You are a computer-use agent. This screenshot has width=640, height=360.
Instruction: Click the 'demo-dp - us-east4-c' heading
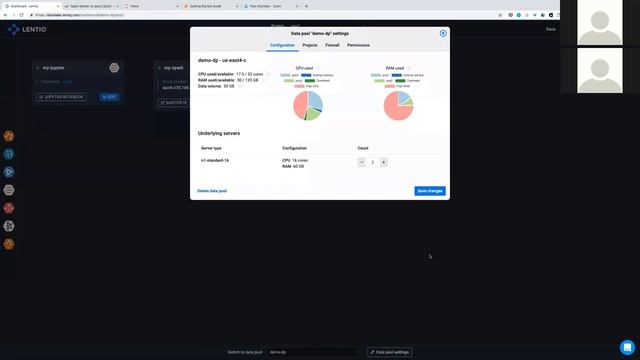(222, 60)
